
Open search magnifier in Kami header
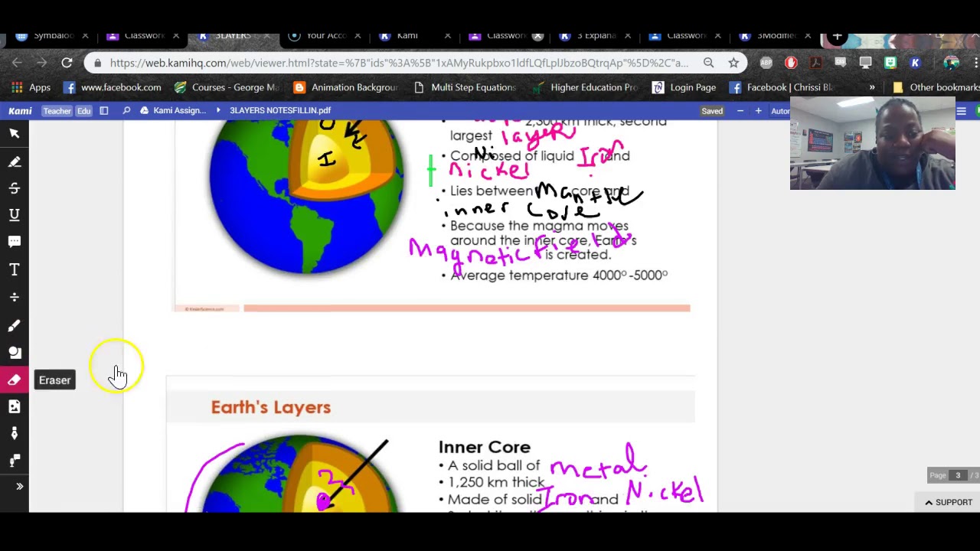[126, 111]
